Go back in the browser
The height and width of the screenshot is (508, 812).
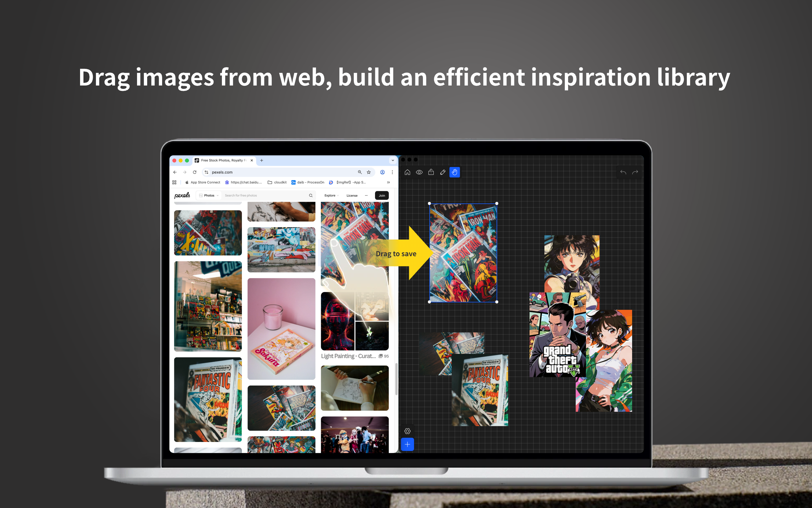[175, 172]
